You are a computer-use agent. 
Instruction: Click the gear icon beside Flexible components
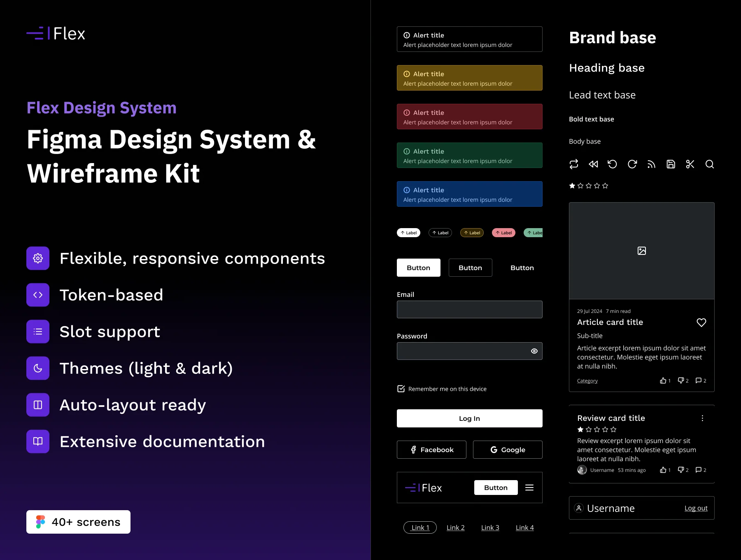coord(38,258)
